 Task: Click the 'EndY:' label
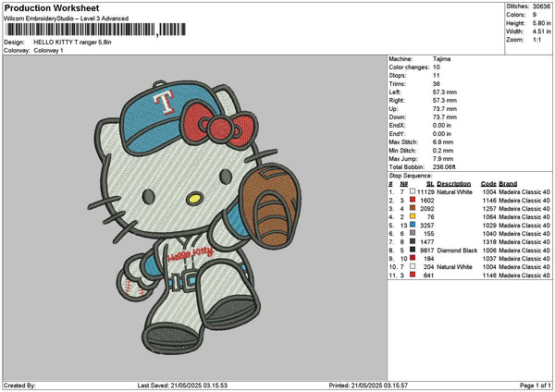click(397, 134)
